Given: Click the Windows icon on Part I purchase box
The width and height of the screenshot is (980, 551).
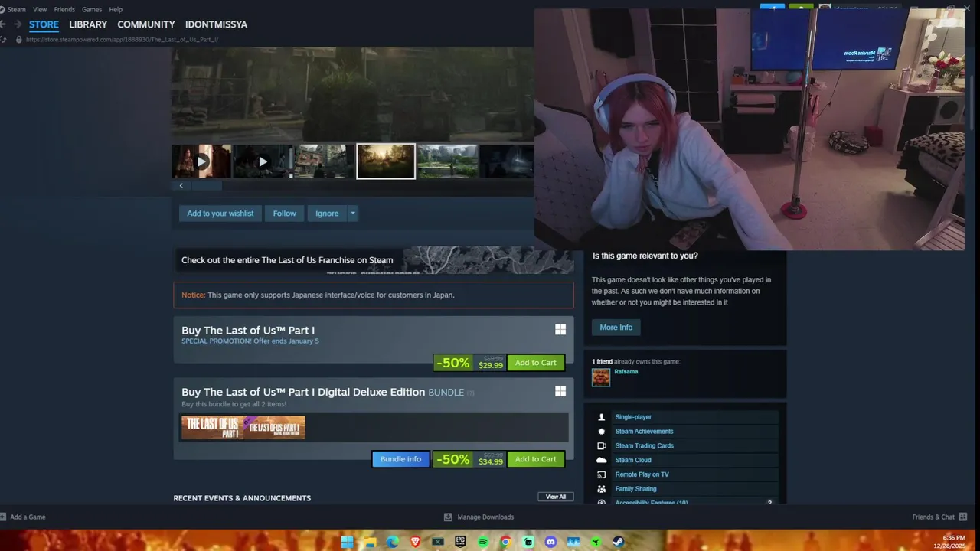Looking at the screenshot, I should tap(560, 329).
